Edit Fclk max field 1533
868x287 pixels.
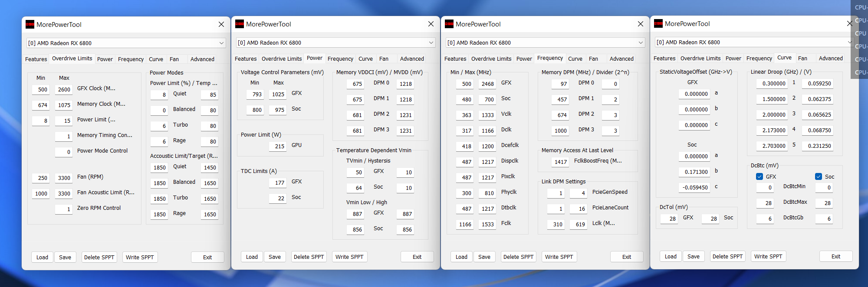pos(487,224)
